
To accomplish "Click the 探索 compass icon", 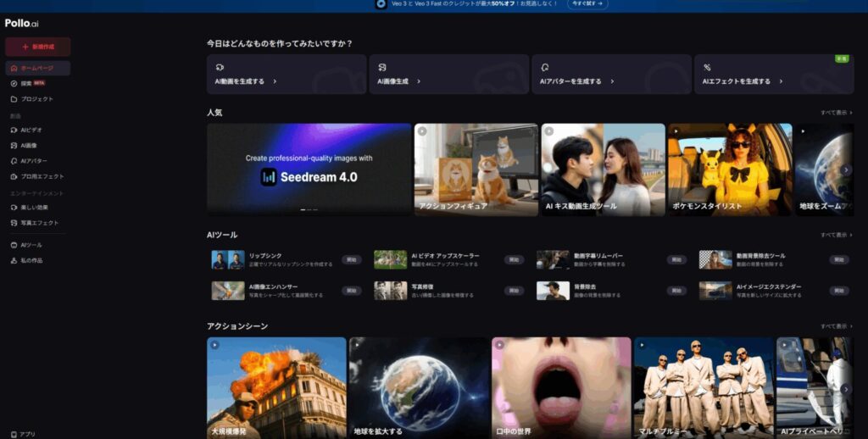I will click(14, 84).
